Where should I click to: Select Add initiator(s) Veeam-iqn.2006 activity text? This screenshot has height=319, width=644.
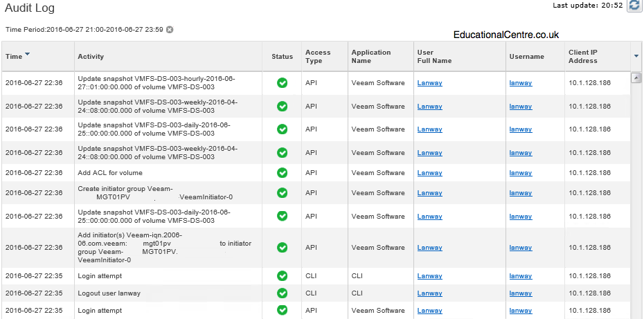(164, 248)
